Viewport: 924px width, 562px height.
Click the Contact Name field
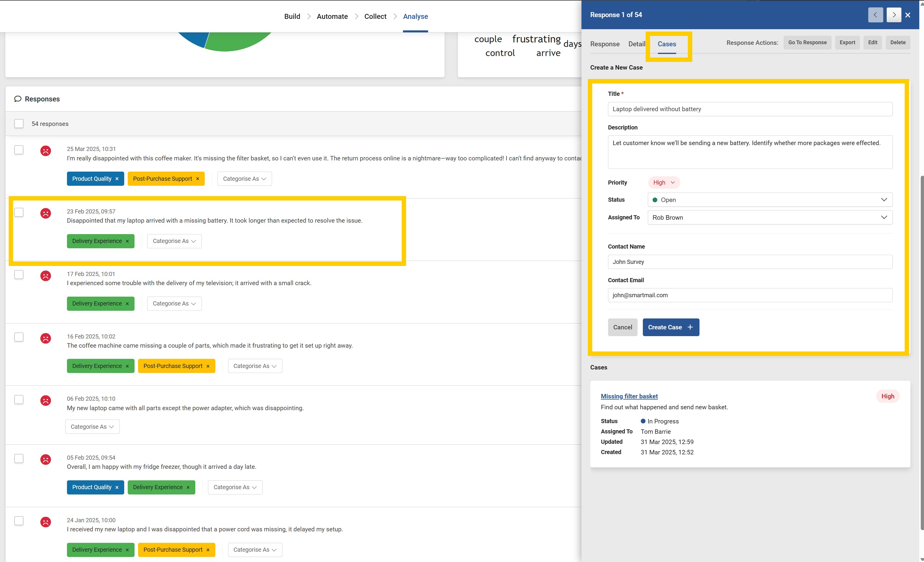(750, 262)
